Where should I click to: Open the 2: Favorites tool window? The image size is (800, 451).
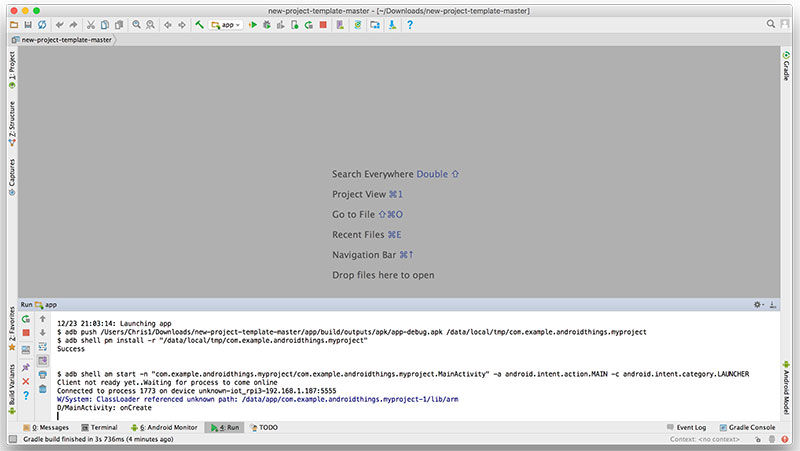click(12, 329)
